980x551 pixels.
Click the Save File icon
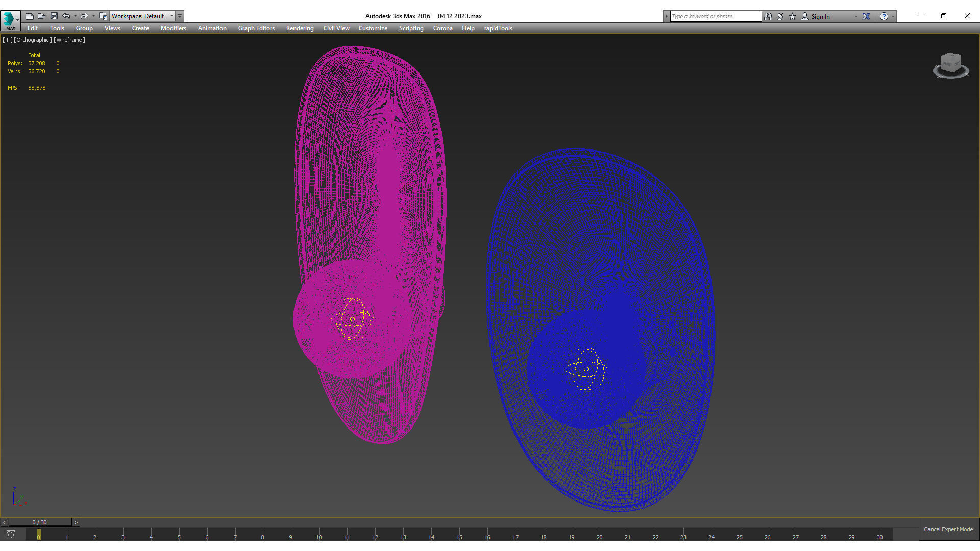coord(54,16)
